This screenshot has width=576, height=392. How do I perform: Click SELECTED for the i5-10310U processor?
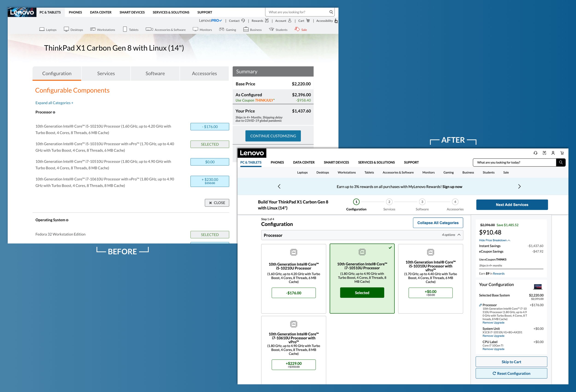point(210,144)
